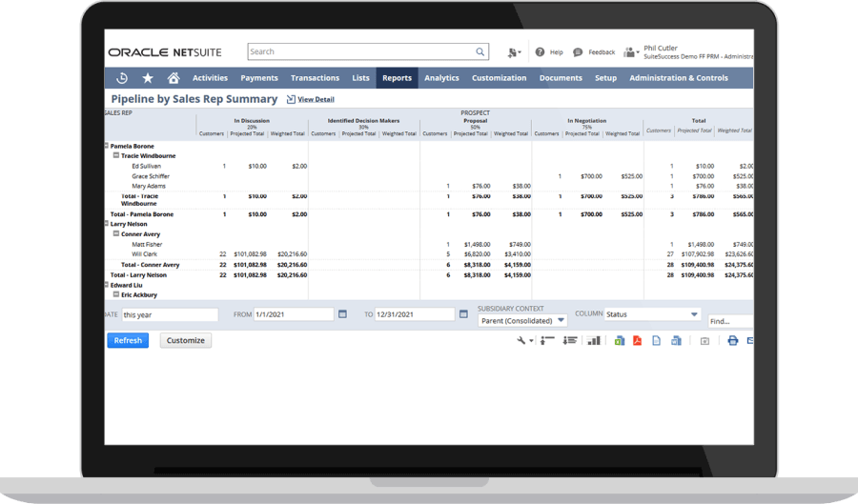
Task: Click the View Detail arrow icon
Action: [x=291, y=99]
